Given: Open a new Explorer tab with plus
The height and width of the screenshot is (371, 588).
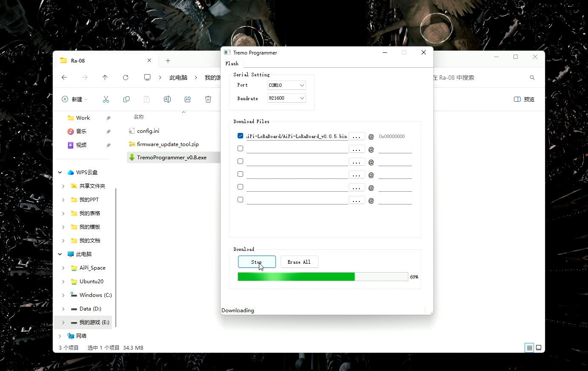Looking at the screenshot, I should pos(168,61).
